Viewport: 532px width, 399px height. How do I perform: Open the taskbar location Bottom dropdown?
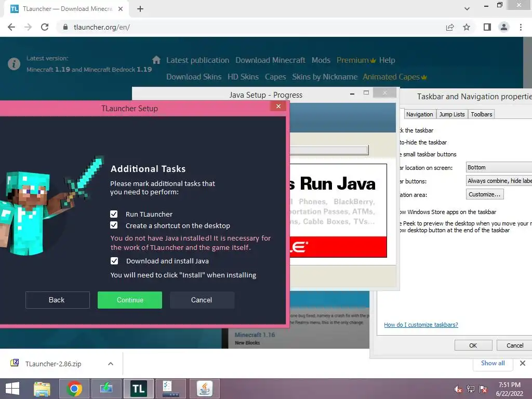click(499, 167)
